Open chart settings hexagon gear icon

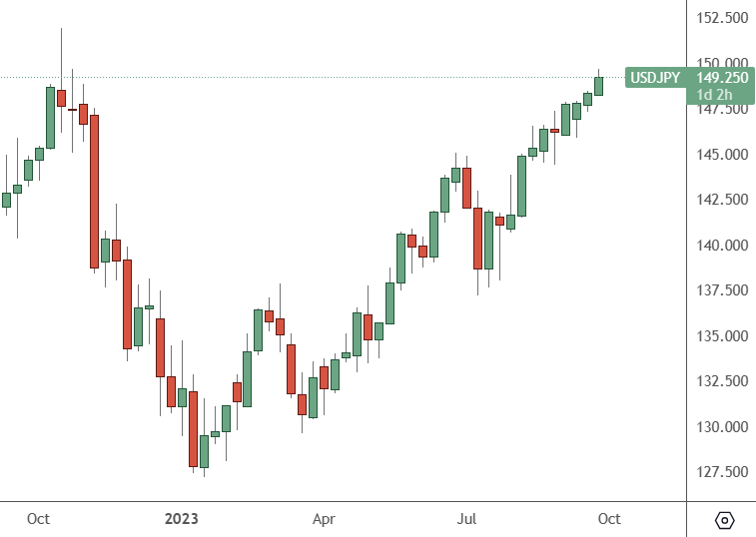pos(725,520)
